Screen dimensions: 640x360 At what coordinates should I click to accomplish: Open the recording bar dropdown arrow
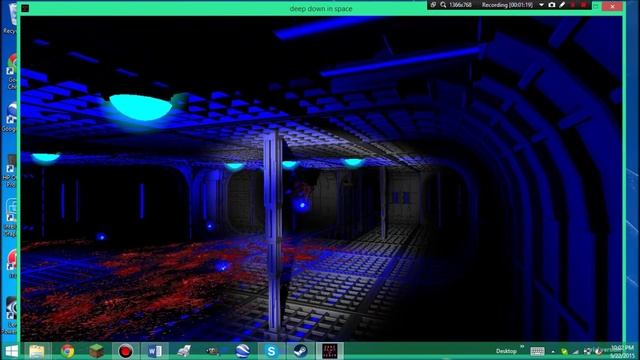coord(541,5)
